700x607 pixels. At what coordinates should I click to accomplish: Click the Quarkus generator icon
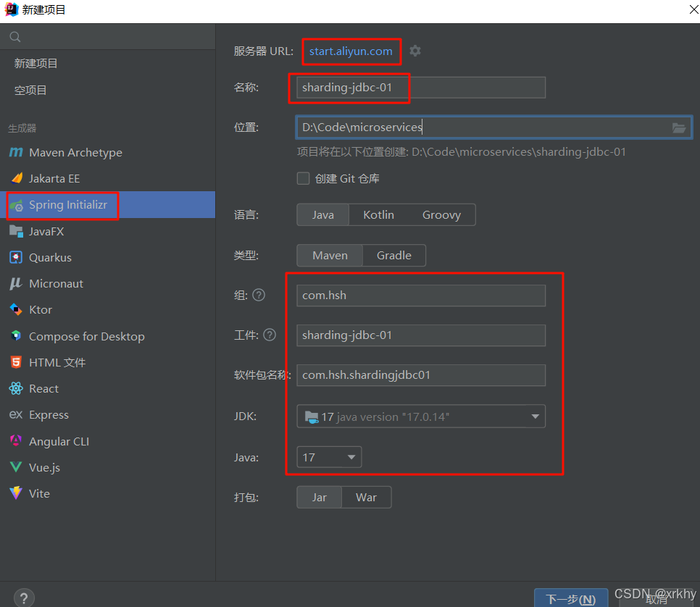click(16, 258)
